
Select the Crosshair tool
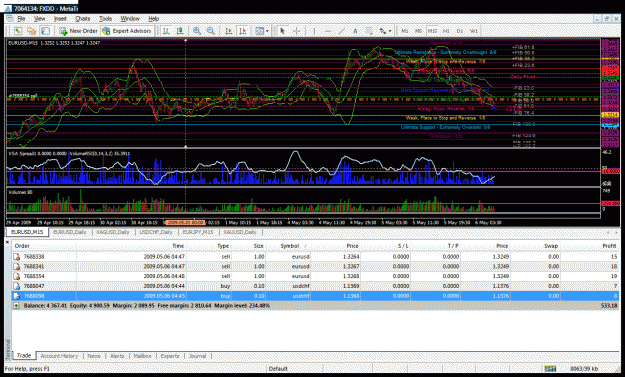click(297, 31)
